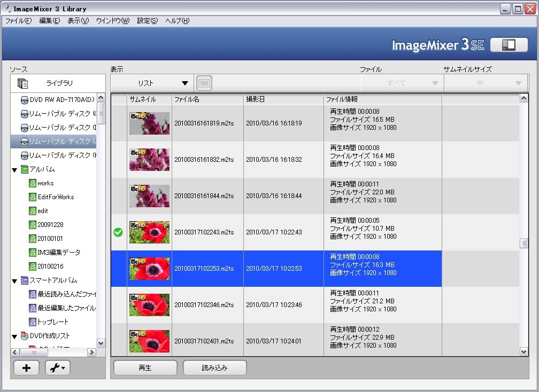Click file name 20100316161832.m2ts
Viewport: 539px width, 392px height.
204,160
